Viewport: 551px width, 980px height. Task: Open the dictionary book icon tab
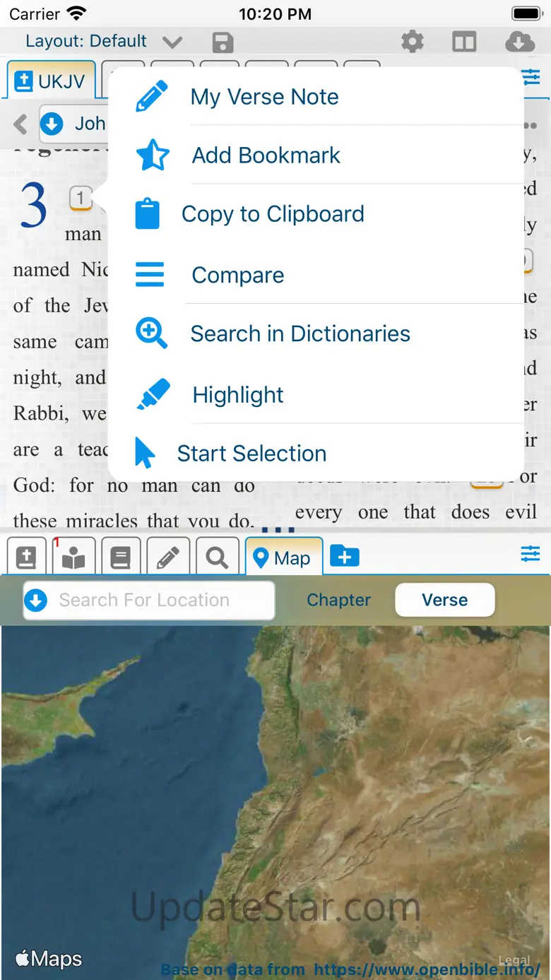point(120,557)
